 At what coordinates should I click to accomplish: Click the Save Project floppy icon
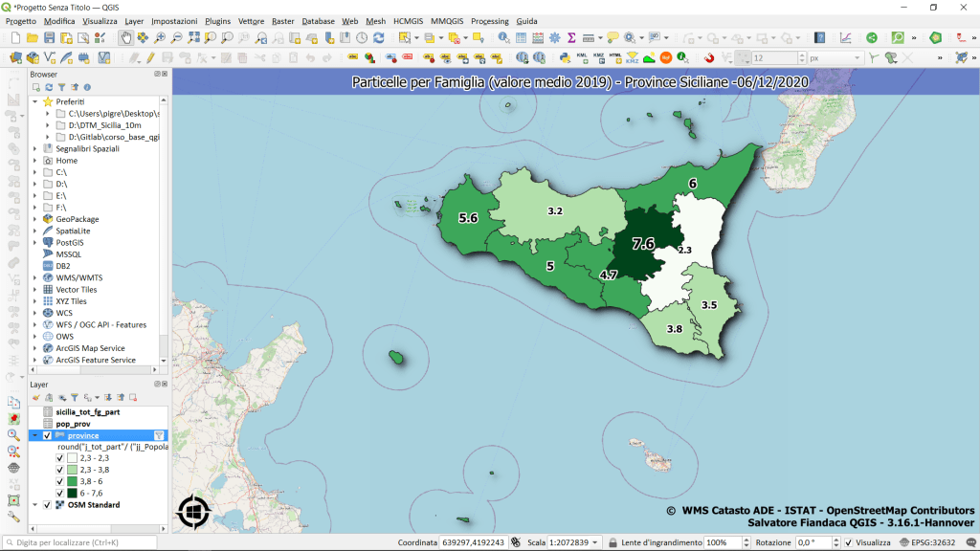tap(49, 38)
